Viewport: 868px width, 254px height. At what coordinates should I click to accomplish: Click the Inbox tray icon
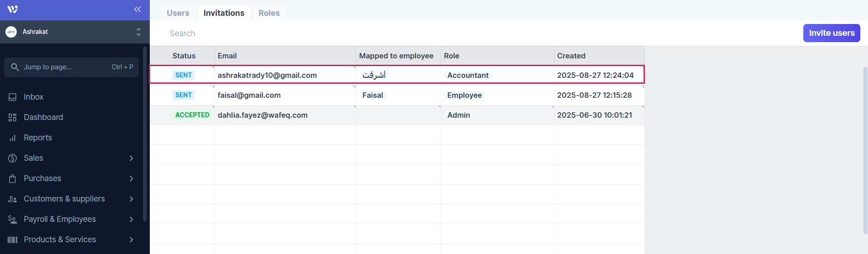(13, 97)
